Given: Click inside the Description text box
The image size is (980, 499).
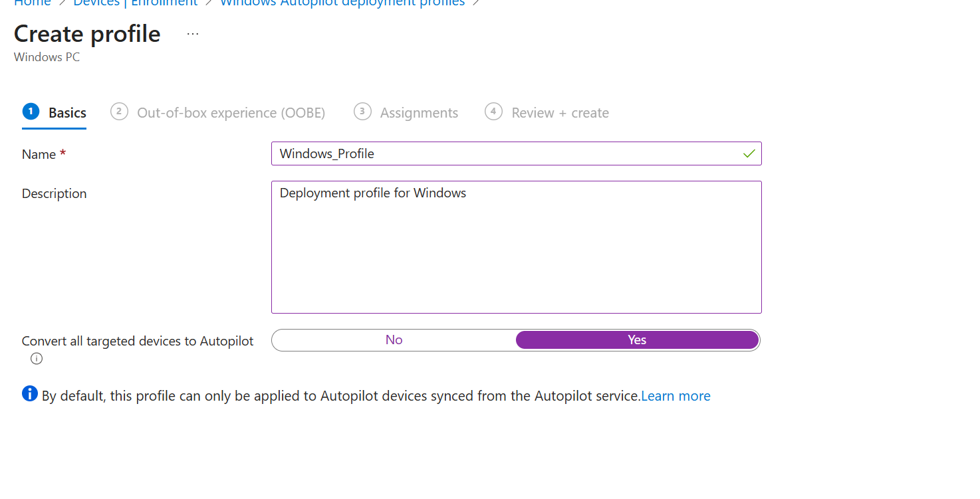Looking at the screenshot, I should coord(516,252).
